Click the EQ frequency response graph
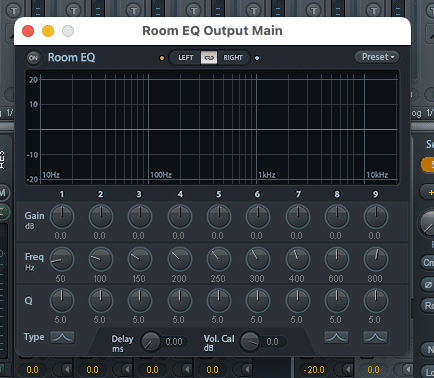 pos(212,127)
